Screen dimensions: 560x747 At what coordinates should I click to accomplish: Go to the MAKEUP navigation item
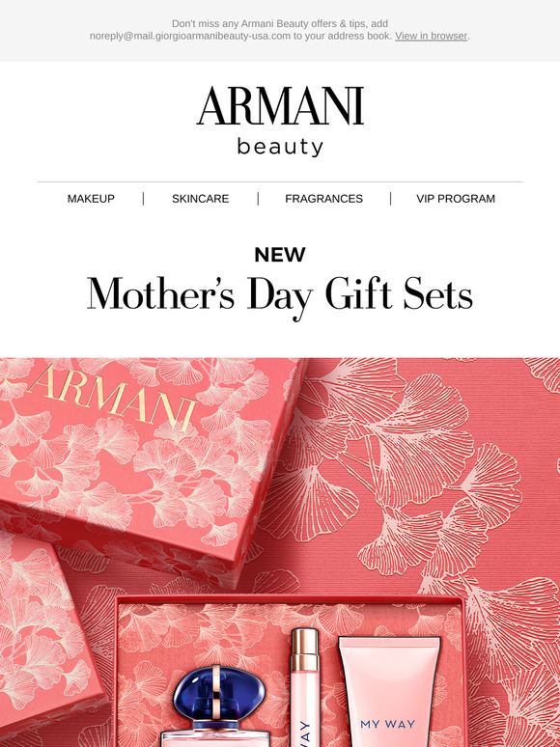(91, 199)
